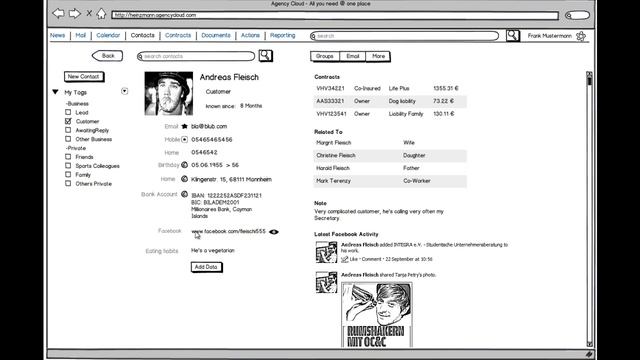Click the top global search field

tap(404, 36)
